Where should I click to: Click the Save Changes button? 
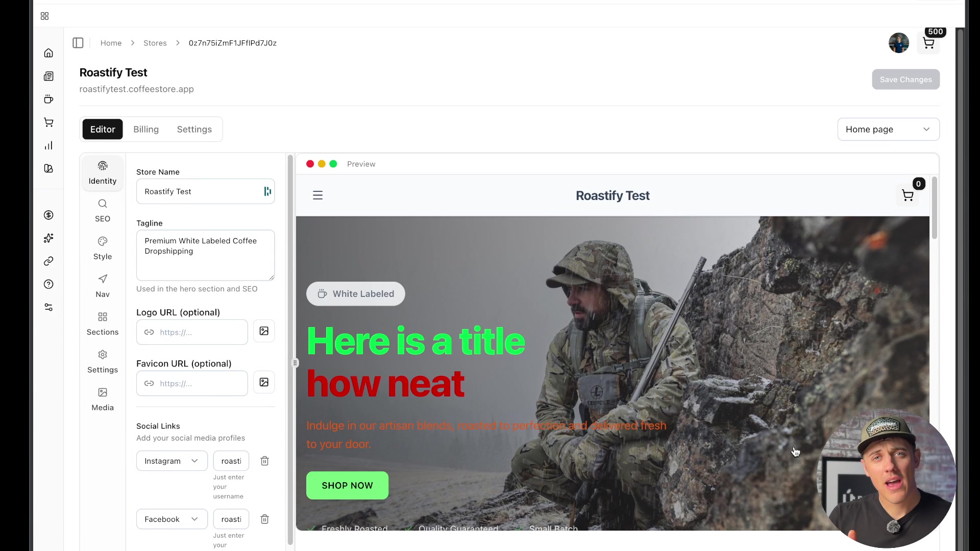click(x=905, y=80)
